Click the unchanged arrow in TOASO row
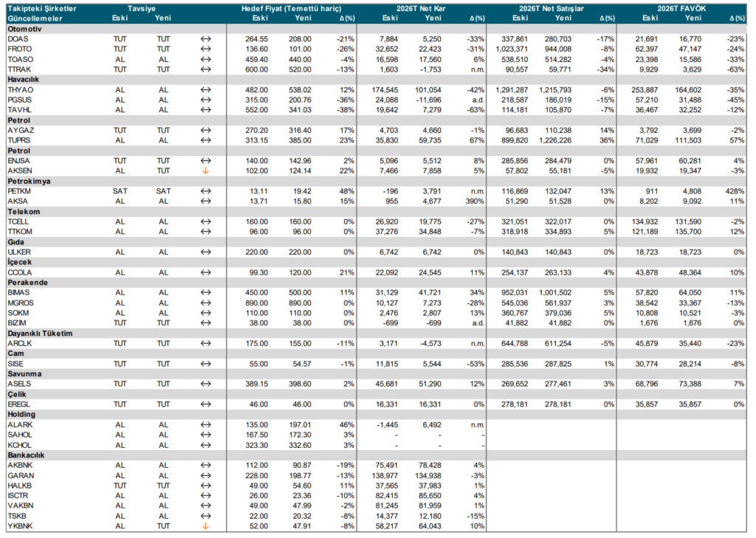This screenshot has width=756, height=538. pyautogui.click(x=206, y=60)
